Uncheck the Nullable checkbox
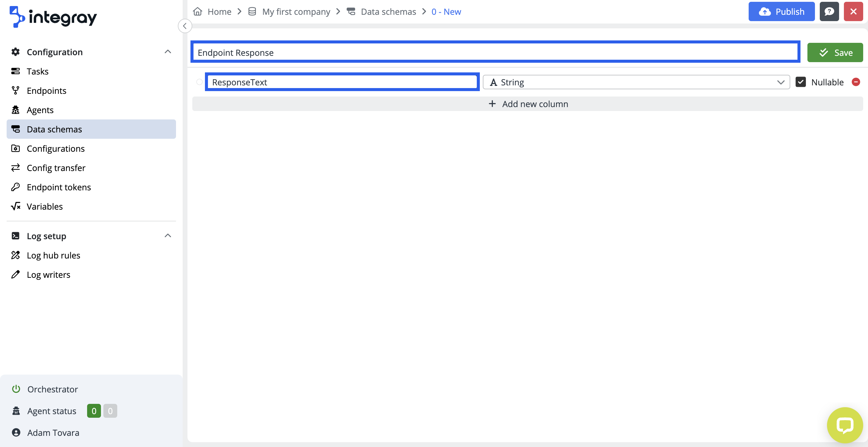Screen dimensions: 868x447 point(800,82)
